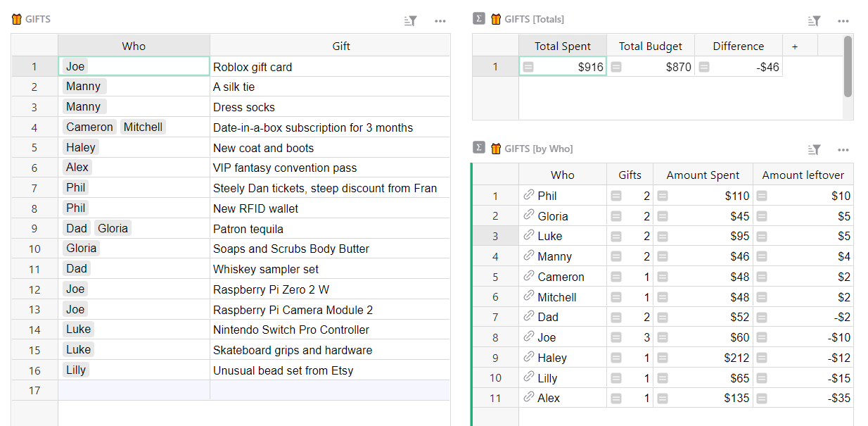868x426 pixels.
Task: Select the Roblox gift card cell
Action: click(x=329, y=67)
